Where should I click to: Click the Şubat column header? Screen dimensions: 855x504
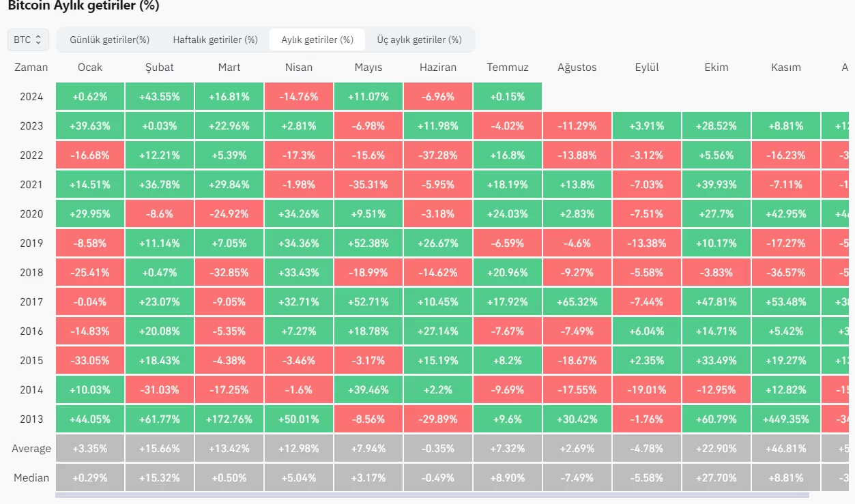(160, 67)
